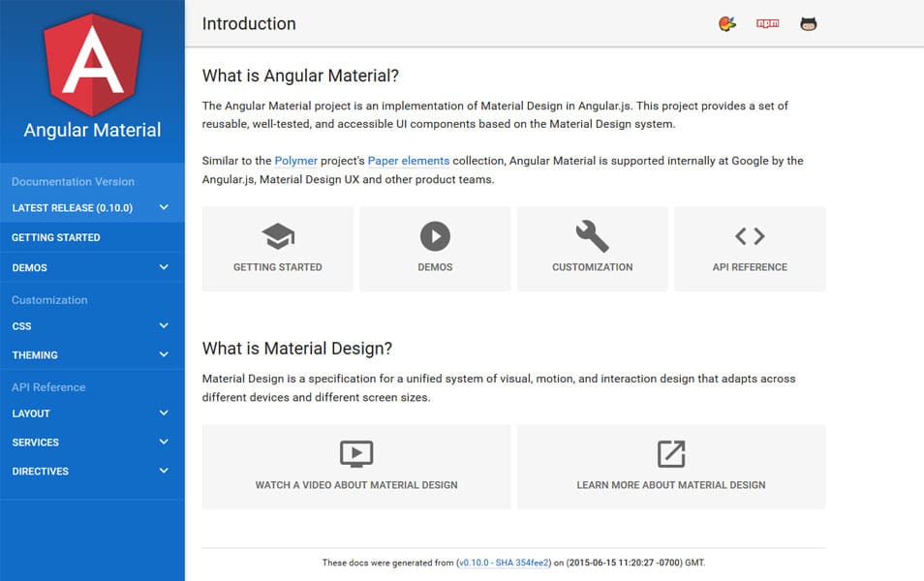Click the code brackets API Reference icon
This screenshot has width=924, height=581.
tap(750, 236)
